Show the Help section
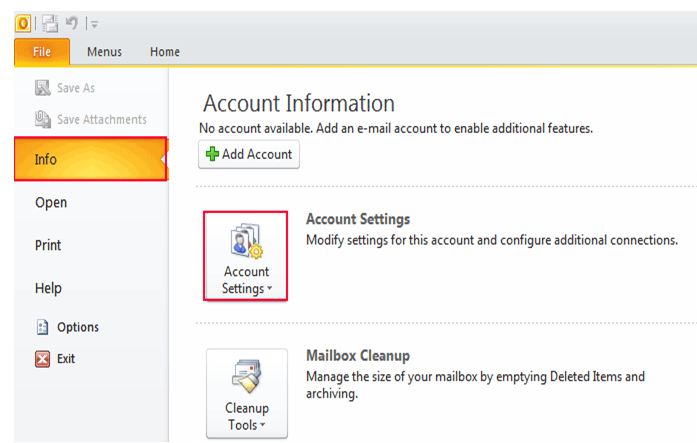Screen dimensions: 697x443 tap(48, 288)
